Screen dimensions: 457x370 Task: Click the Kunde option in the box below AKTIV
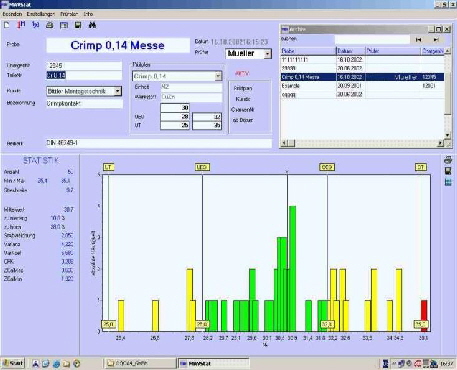pos(243,99)
